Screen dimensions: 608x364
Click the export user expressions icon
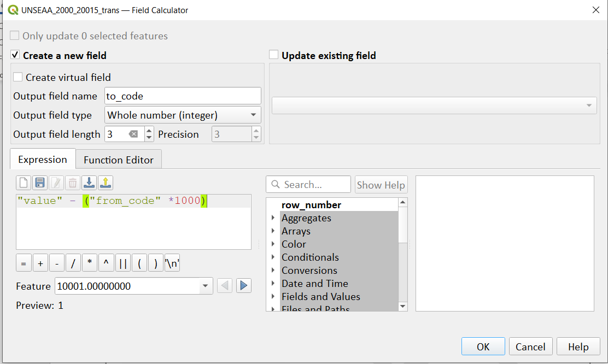[106, 183]
